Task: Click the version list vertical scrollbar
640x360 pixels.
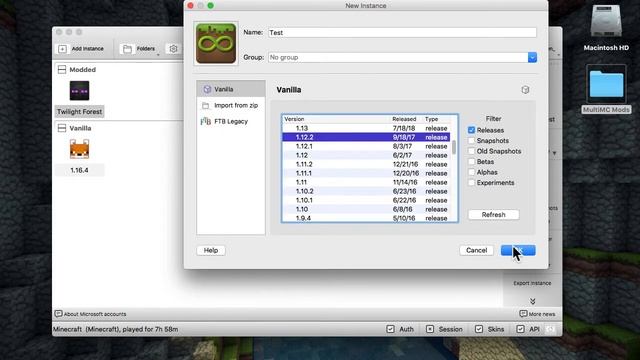Action: [454, 147]
